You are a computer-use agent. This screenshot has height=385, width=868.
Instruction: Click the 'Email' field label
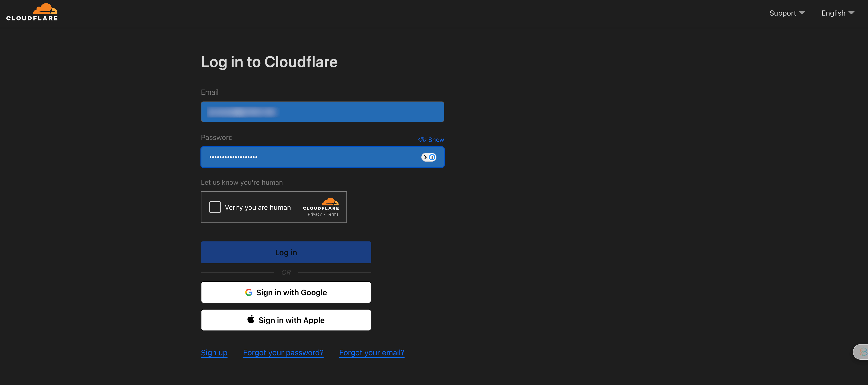tap(210, 92)
